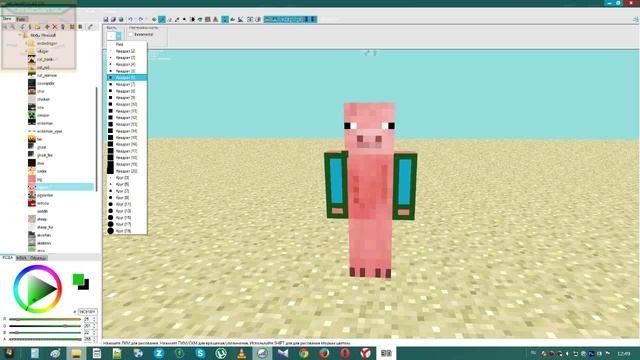This screenshot has width=640, height=360.
Task: Click the hex color code input field
Action: pos(87,312)
